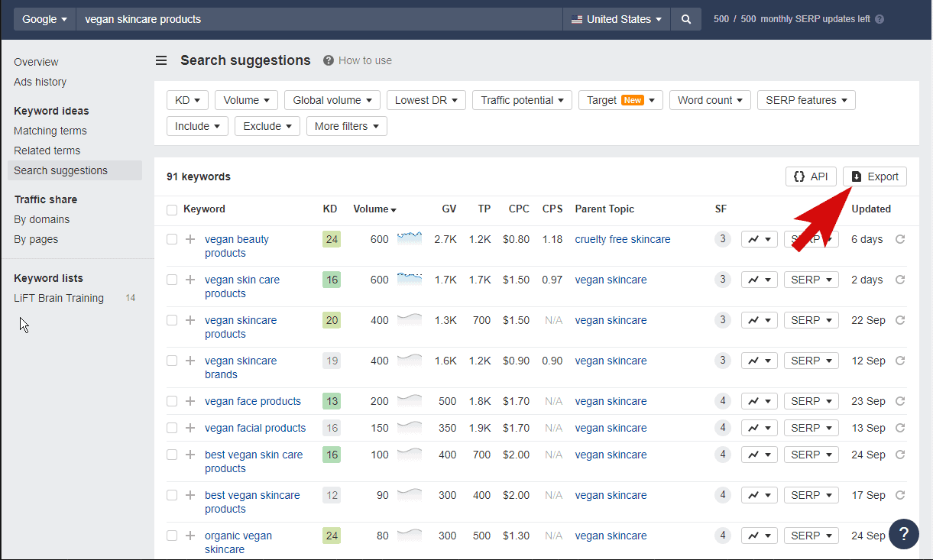Open Traffic share By domains
Image resolution: width=933 pixels, height=560 pixels.
[41, 219]
